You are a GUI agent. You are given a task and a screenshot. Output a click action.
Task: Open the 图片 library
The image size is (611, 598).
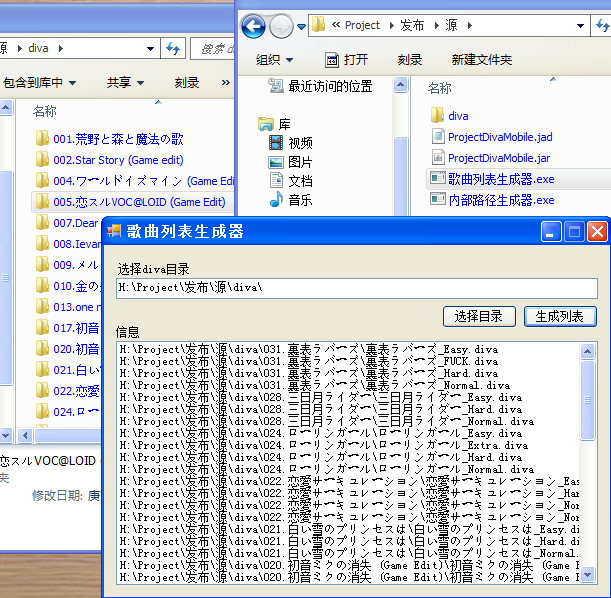pos(290,162)
